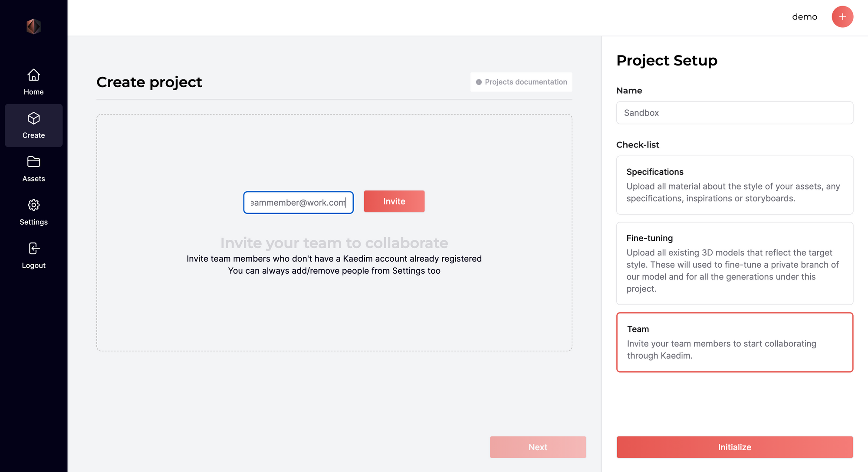Focus the team member email field

click(x=298, y=203)
